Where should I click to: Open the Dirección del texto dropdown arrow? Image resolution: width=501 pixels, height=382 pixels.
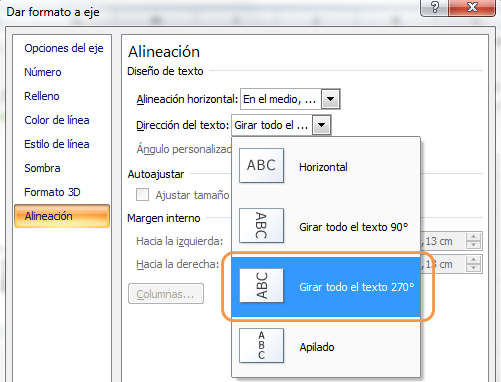321,125
